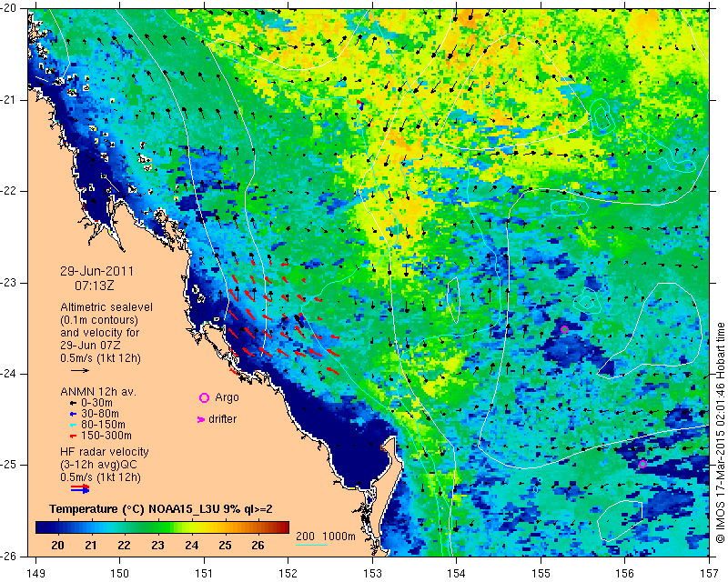Click the cyan 200m isobath legend line
Screen dimensions: 728x582
(311, 544)
